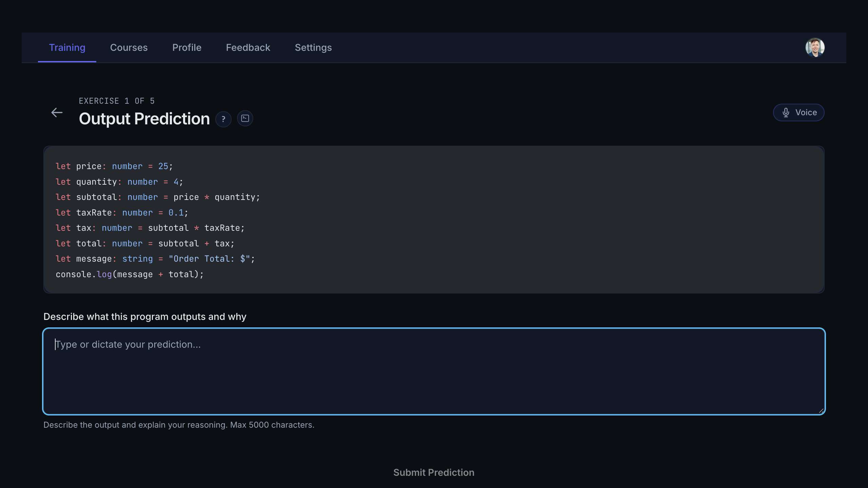Click Submit Prediction
The width and height of the screenshot is (868, 488).
tap(434, 472)
